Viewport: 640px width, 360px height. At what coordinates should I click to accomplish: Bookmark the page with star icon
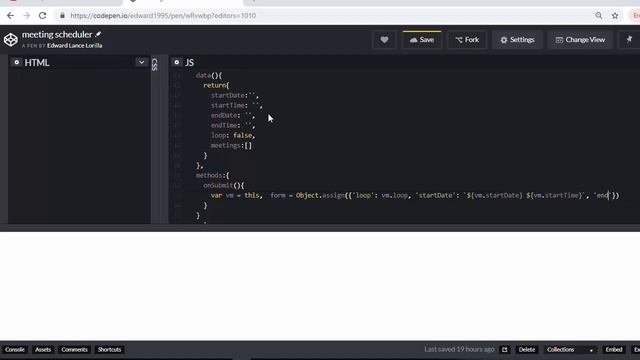(615, 16)
